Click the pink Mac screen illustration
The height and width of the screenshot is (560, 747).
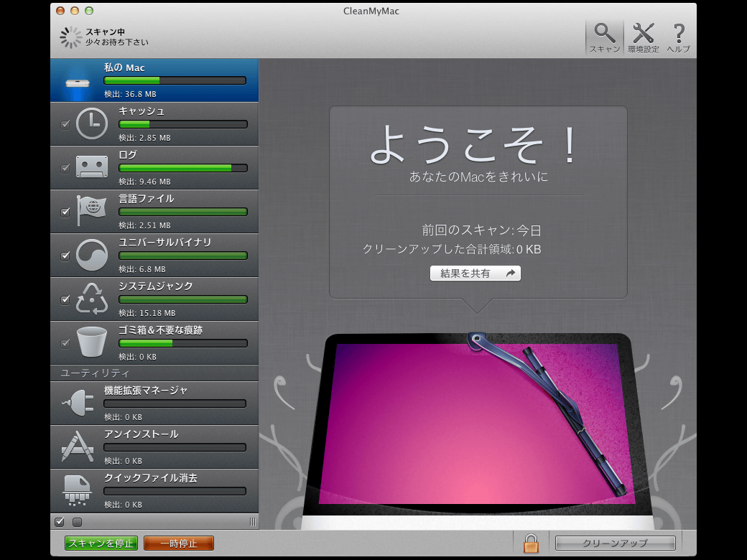point(477,424)
